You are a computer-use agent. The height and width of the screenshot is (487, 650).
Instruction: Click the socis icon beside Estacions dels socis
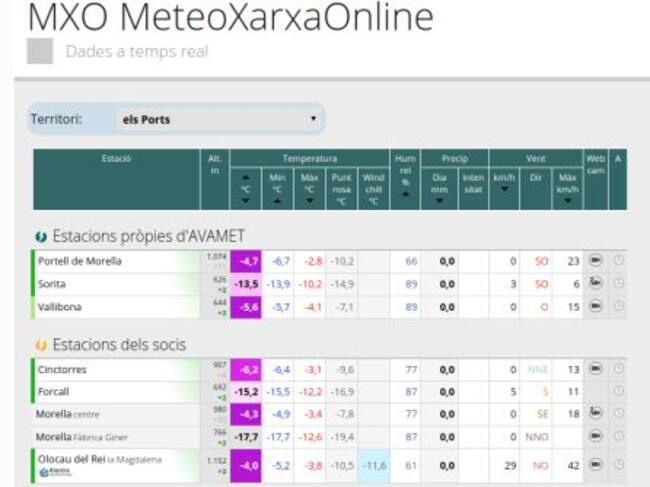click(x=41, y=345)
